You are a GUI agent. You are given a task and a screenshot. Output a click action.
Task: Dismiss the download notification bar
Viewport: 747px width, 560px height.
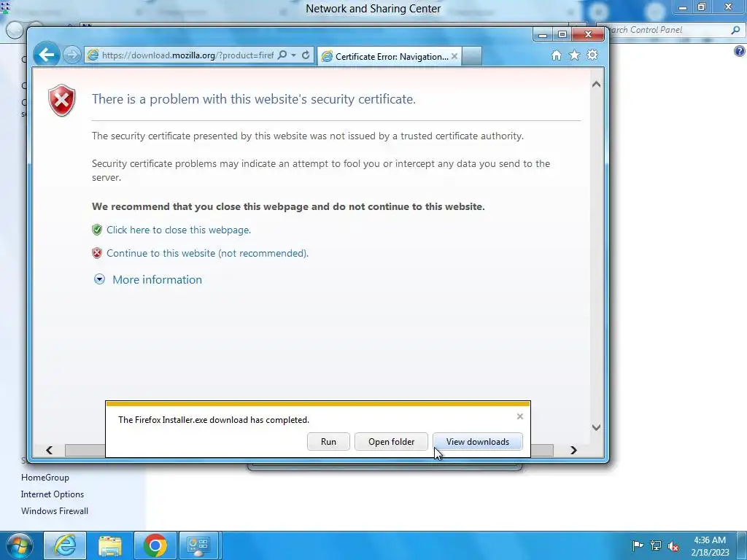coord(519,416)
